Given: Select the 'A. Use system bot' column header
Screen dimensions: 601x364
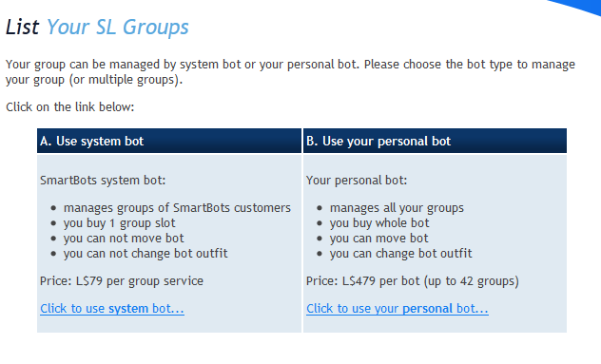Looking at the screenshot, I should (169, 141).
